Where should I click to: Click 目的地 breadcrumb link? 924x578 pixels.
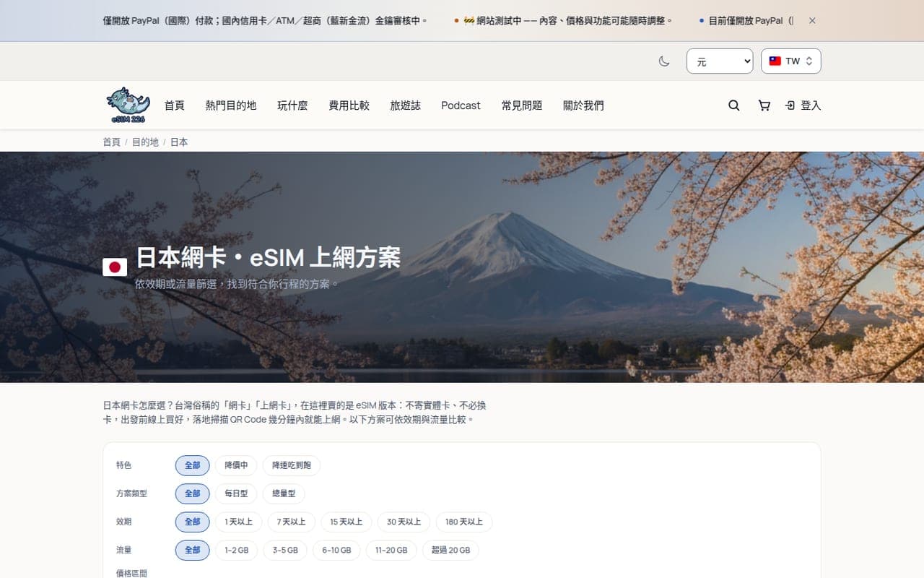click(145, 142)
